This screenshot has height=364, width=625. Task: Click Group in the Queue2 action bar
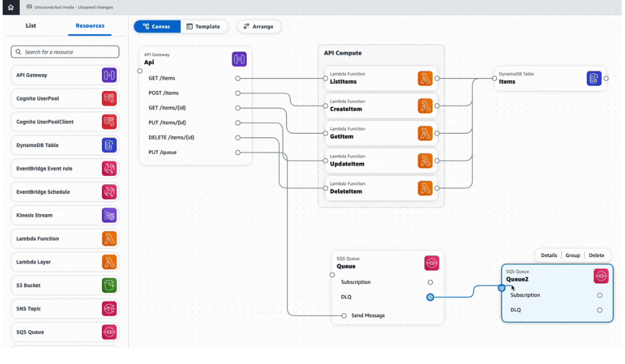click(x=573, y=255)
